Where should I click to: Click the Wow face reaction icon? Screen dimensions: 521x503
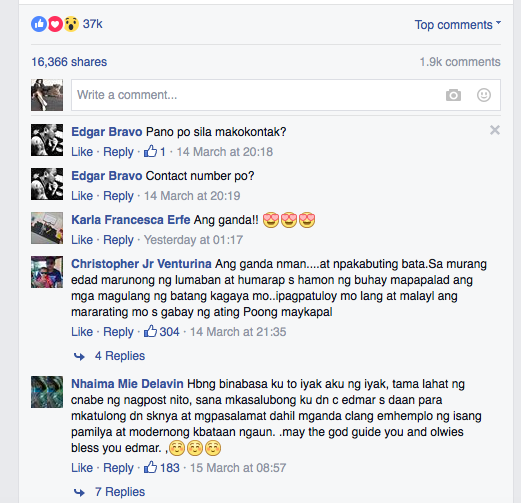pyautogui.click(x=71, y=24)
